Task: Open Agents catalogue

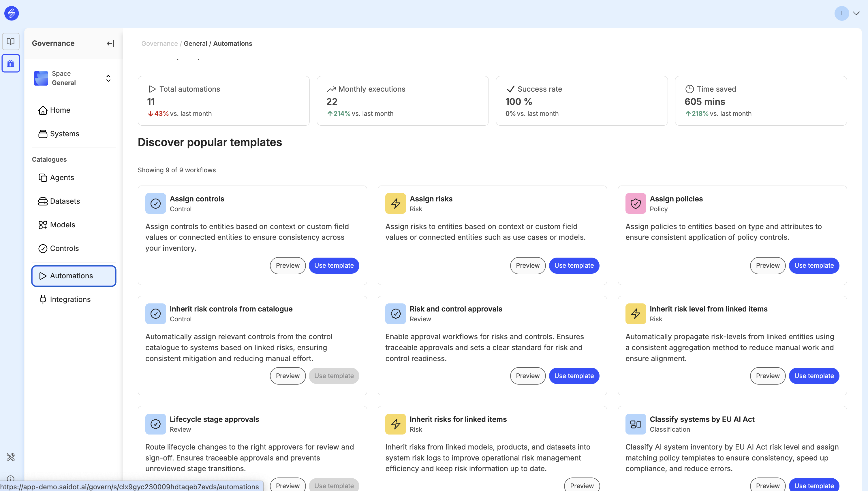Action: click(74, 177)
